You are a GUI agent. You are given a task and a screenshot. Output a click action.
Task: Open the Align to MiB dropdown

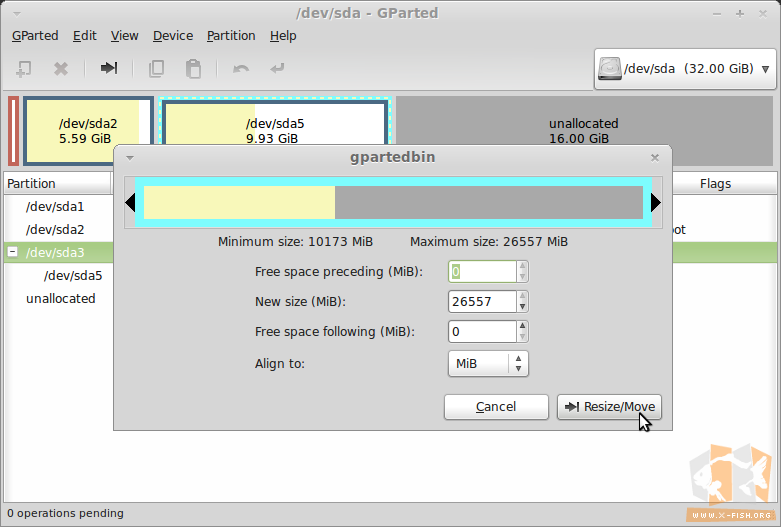pos(488,364)
